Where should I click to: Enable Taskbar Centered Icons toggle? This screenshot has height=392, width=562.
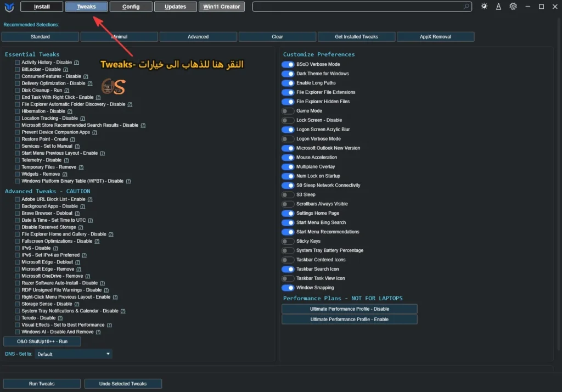tap(288, 260)
